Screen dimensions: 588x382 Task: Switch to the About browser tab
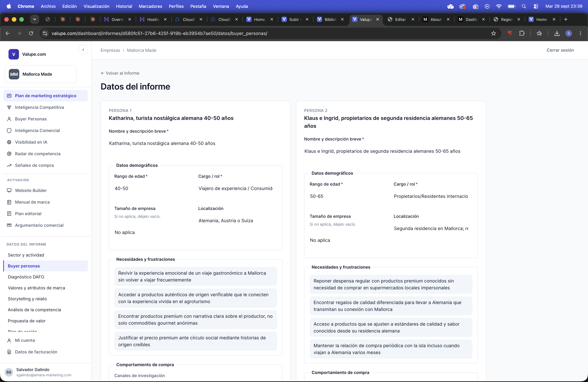coord(436,19)
